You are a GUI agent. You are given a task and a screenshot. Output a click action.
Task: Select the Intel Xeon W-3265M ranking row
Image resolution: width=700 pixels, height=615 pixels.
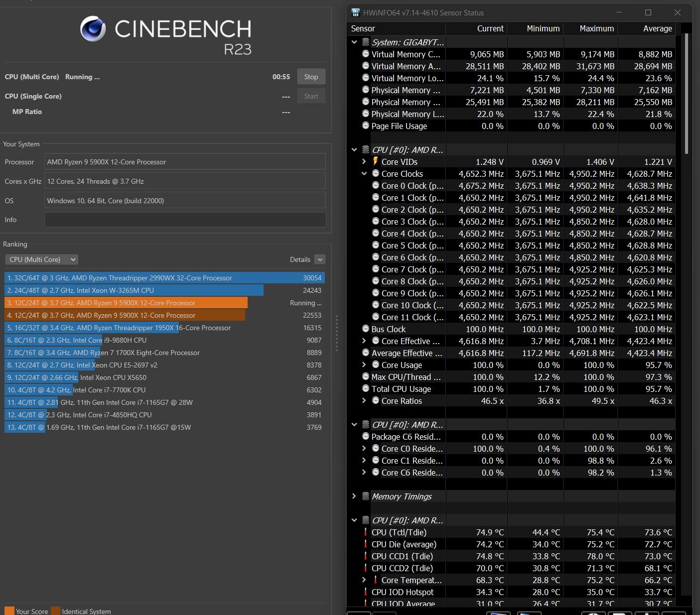[x=164, y=290]
